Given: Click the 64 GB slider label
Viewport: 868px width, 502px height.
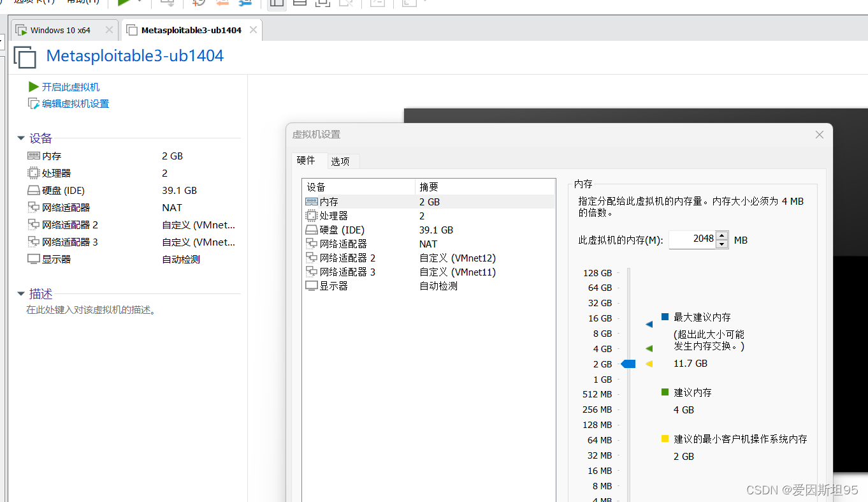Looking at the screenshot, I should tap(600, 288).
